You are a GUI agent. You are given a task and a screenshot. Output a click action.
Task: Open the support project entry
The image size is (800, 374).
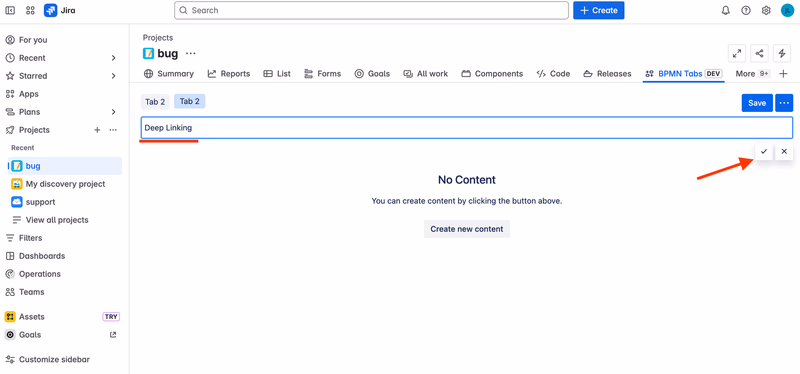40,202
